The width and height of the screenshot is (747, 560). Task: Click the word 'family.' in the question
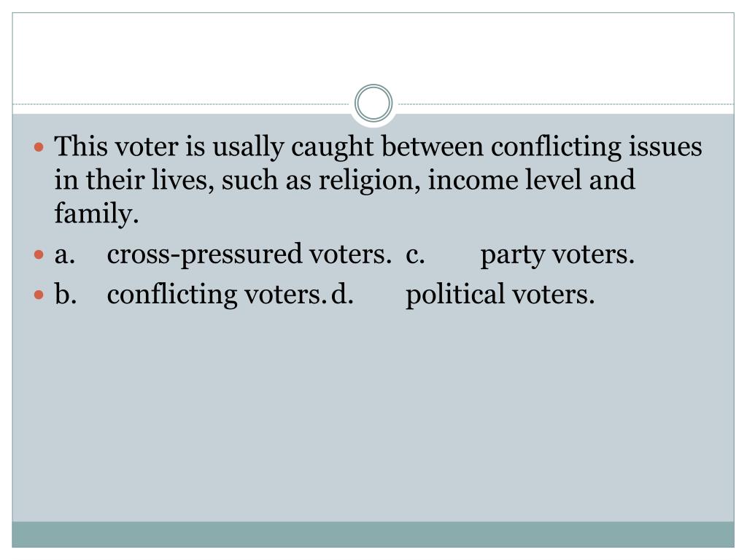click(x=96, y=214)
